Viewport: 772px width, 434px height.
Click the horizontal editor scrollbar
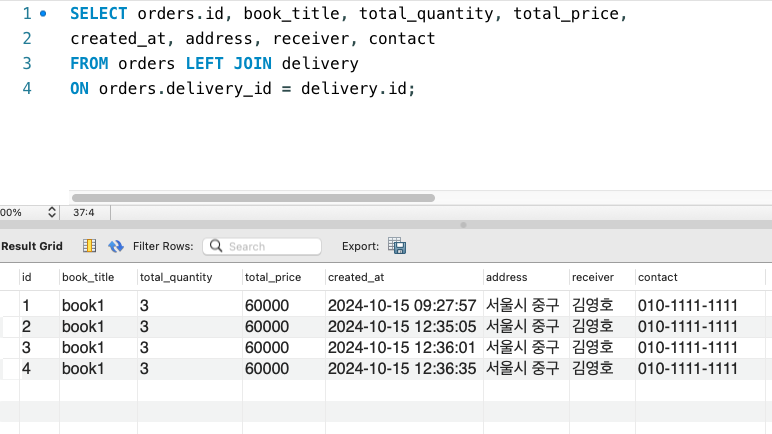click(x=253, y=198)
